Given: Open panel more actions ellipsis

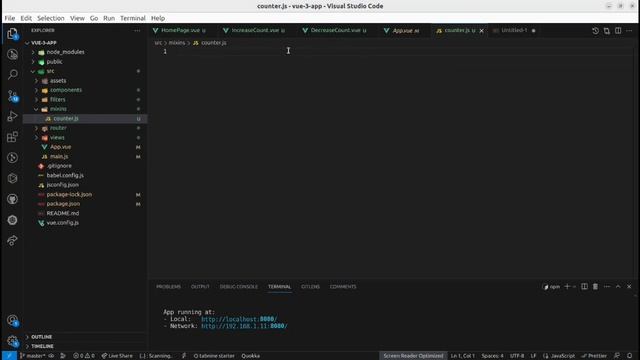Looking at the screenshot, I should coord(607,287).
